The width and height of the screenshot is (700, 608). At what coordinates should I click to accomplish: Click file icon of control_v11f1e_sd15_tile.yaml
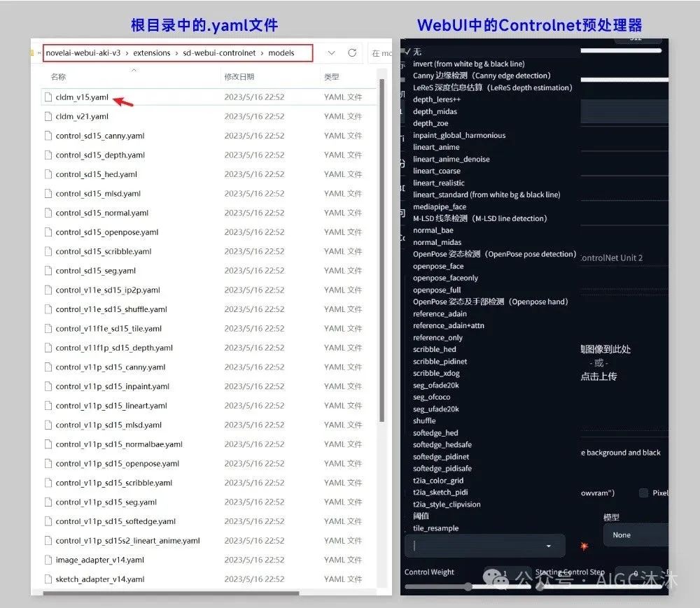[48, 328]
